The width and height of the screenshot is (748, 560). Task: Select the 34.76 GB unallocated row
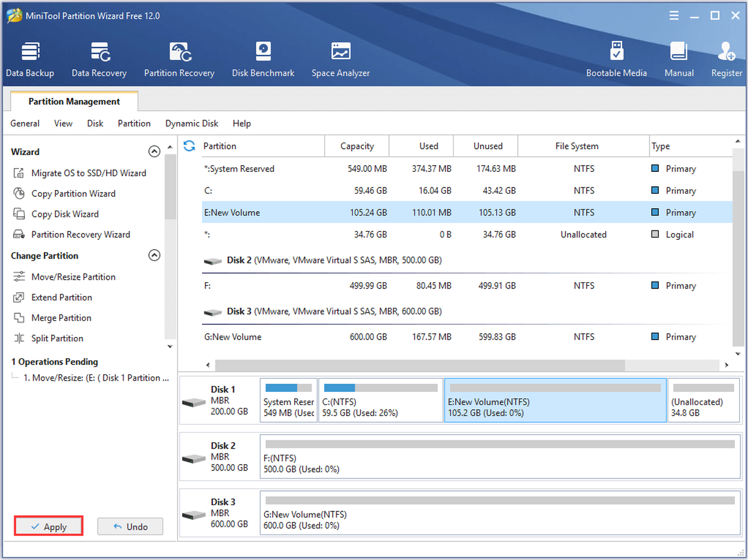[x=467, y=235]
